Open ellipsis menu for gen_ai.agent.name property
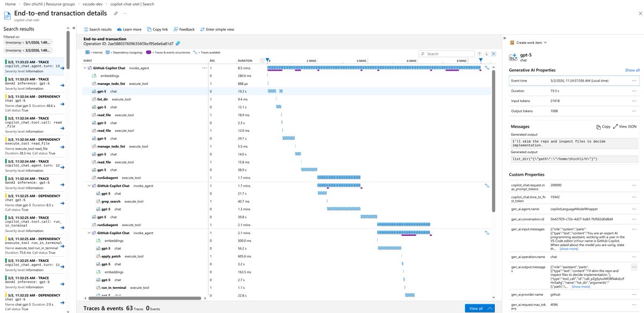The height and width of the screenshot is (313, 644). 634,208
